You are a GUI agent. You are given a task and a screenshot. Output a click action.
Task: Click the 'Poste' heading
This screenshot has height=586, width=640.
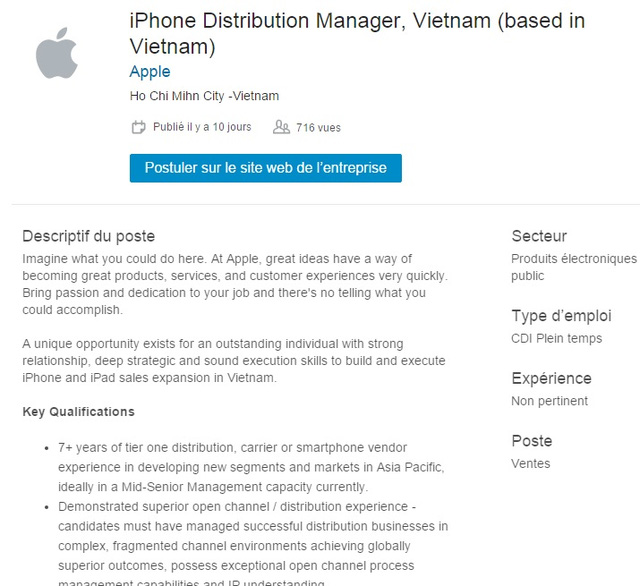click(531, 440)
